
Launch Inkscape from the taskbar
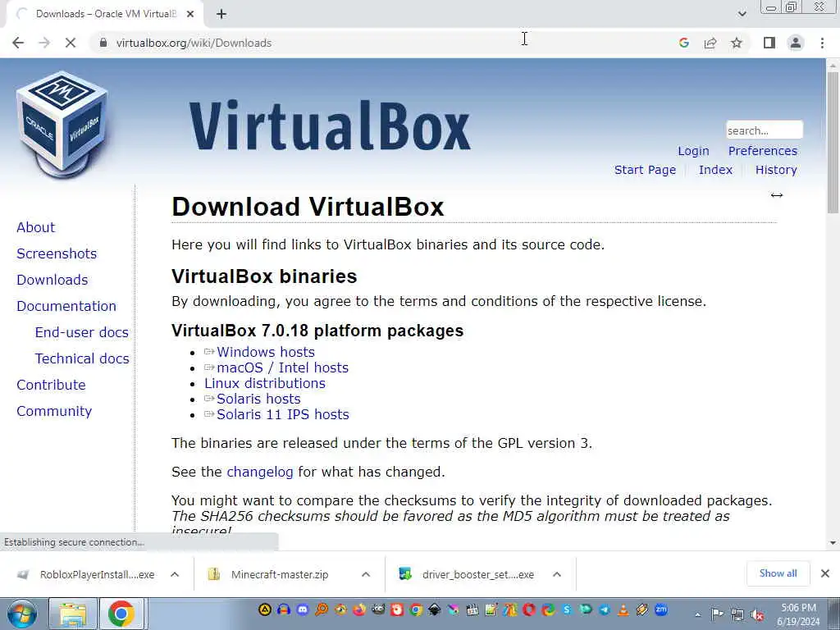[434, 609]
